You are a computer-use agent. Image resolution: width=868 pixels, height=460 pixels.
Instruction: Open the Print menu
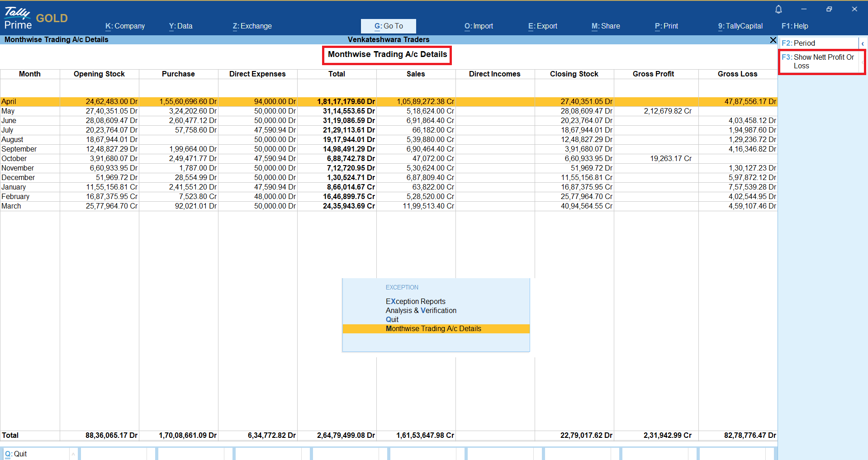coord(666,26)
